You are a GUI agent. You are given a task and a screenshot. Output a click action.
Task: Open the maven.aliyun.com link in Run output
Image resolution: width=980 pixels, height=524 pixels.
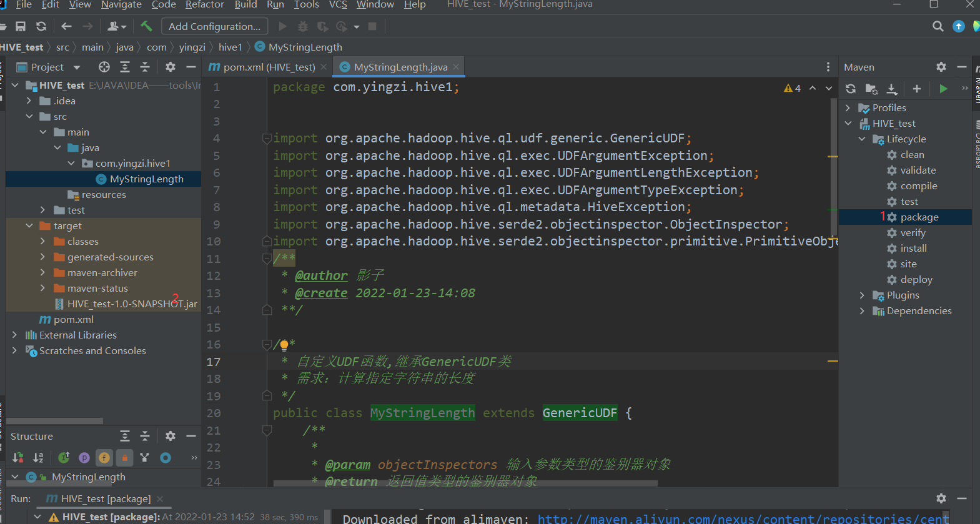(x=743, y=518)
